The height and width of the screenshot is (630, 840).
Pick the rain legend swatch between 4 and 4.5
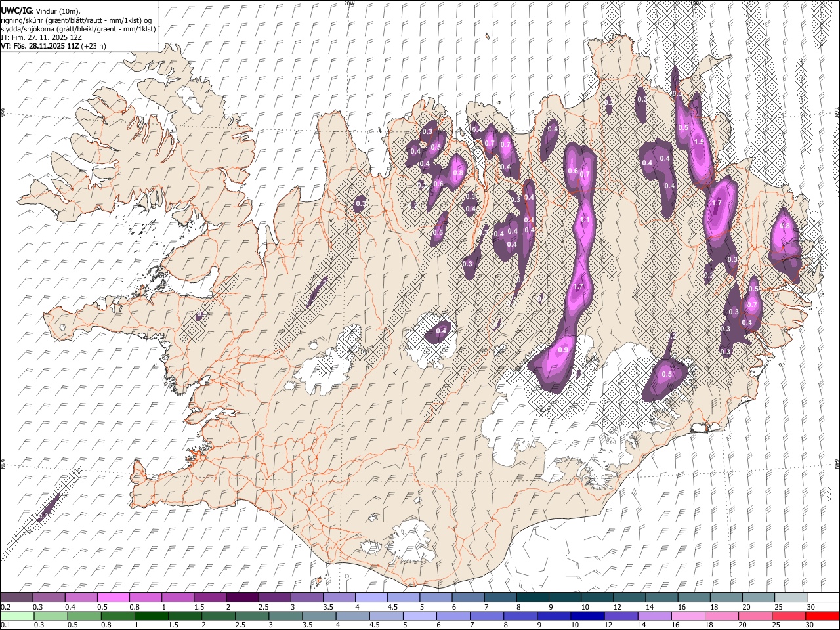[352, 616]
